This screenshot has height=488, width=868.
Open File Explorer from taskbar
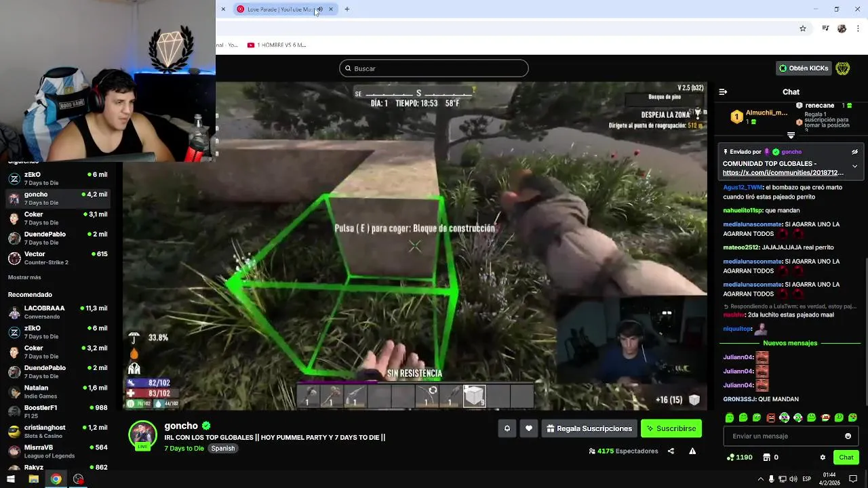click(x=33, y=479)
